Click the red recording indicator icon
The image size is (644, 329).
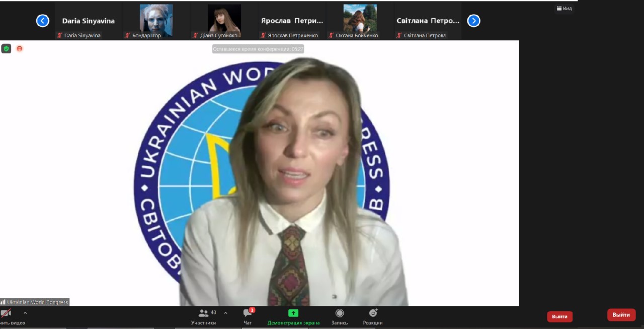(x=20, y=49)
